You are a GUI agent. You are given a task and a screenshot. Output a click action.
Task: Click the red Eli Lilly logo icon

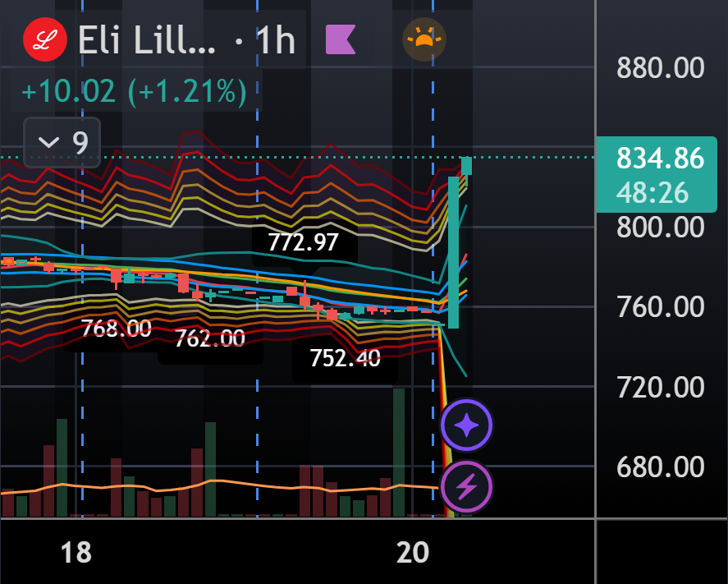(x=44, y=39)
